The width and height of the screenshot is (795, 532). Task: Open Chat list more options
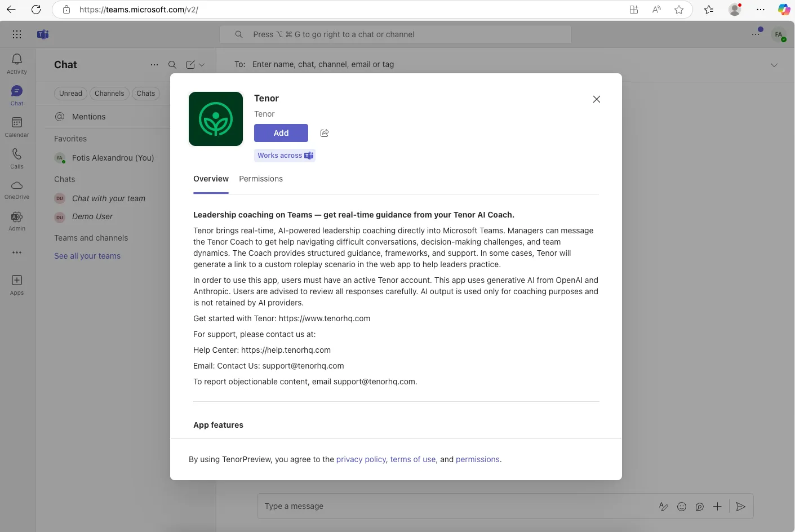click(154, 65)
